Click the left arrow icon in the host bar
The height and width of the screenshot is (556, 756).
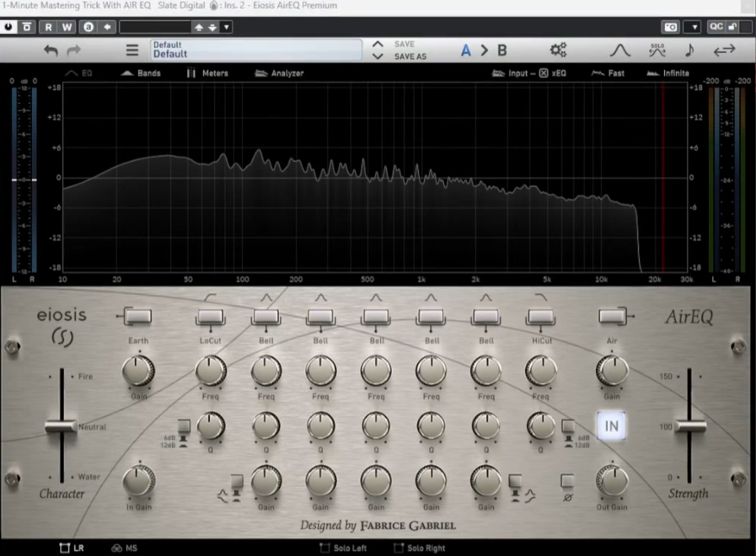tap(107, 27)
